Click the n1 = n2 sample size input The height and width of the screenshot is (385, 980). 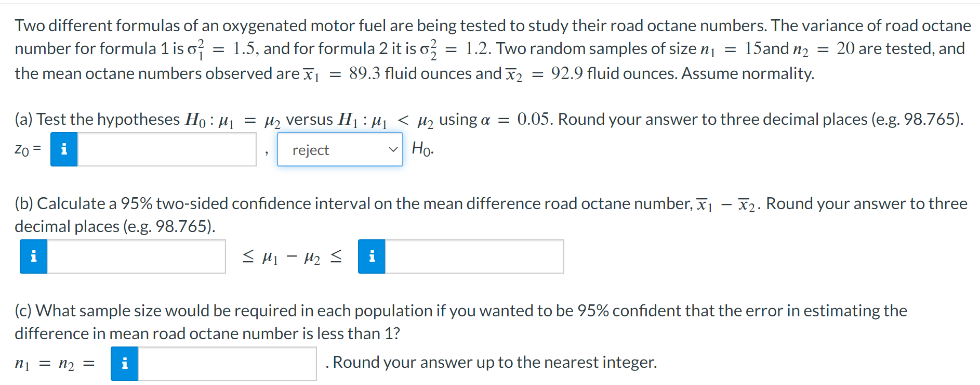click(x=227, y=364)
